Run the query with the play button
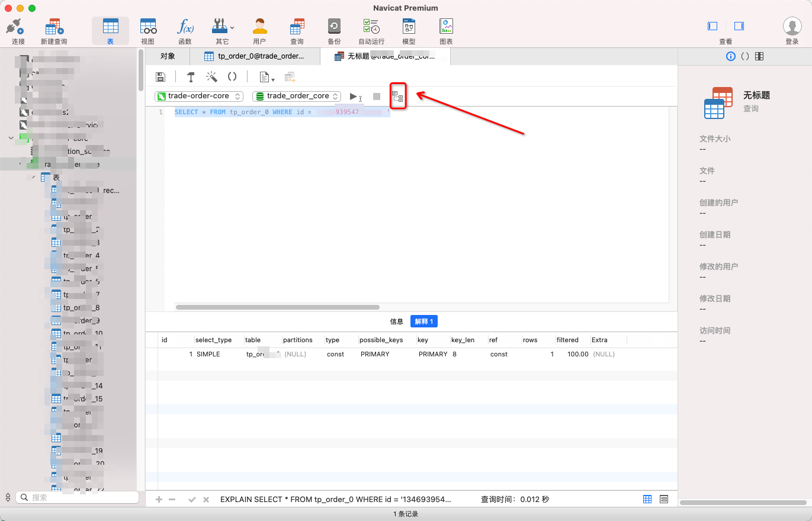Screen dimensions: 812x521 click(354, 97)
